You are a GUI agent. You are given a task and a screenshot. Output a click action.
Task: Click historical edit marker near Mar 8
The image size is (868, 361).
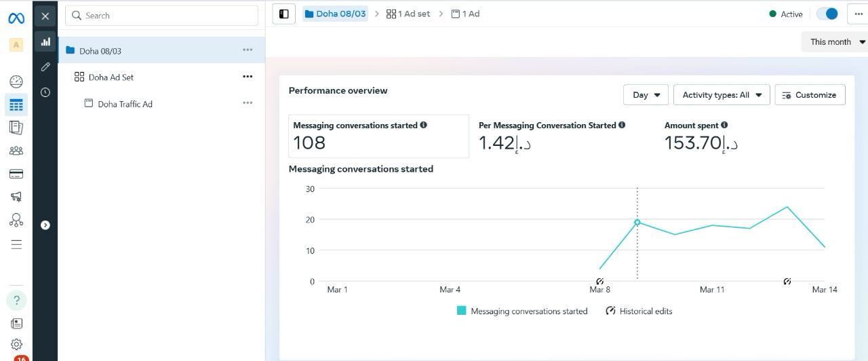click(x=600, y=281)
